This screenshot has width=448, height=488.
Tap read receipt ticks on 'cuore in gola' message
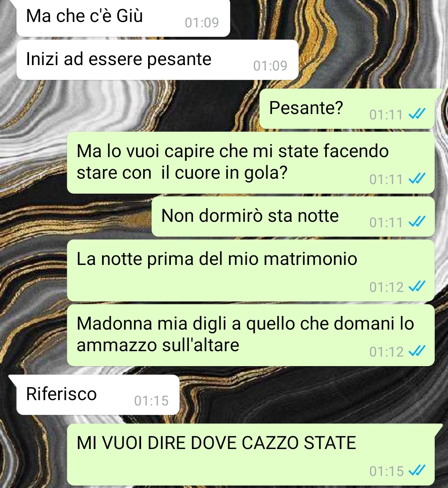(417, 179)
